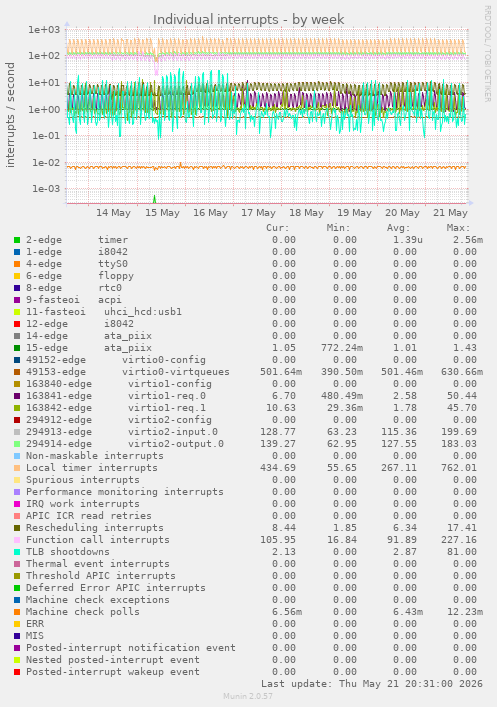Click the 'Cur:' column header

(277, 228)
